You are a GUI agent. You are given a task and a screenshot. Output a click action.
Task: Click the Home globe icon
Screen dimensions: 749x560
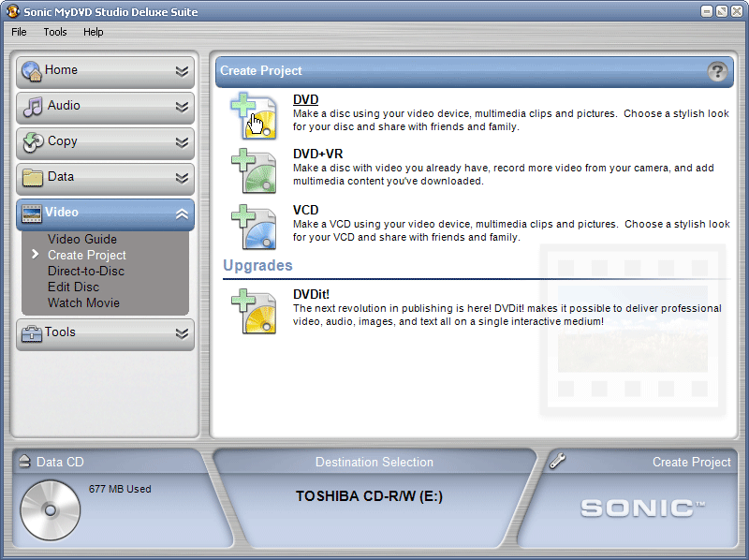coord(32,71)
